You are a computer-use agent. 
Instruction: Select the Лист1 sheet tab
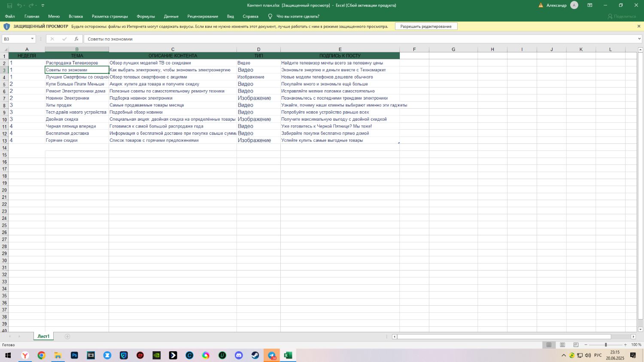click(x=43, y=337)
